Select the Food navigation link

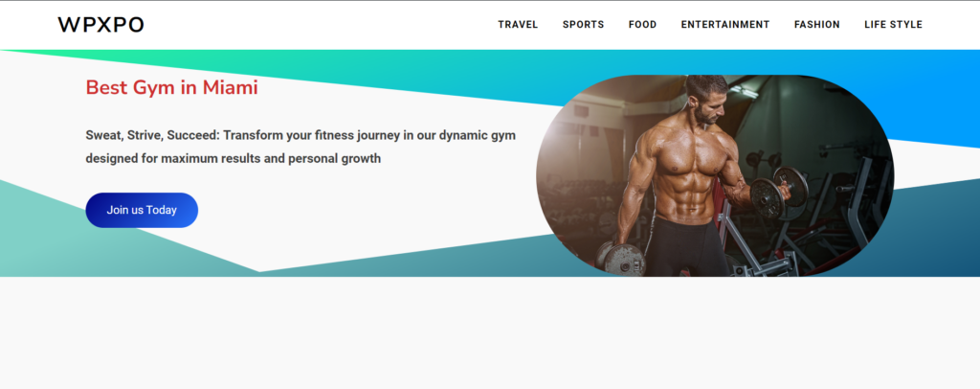click(x=642, y=24)
